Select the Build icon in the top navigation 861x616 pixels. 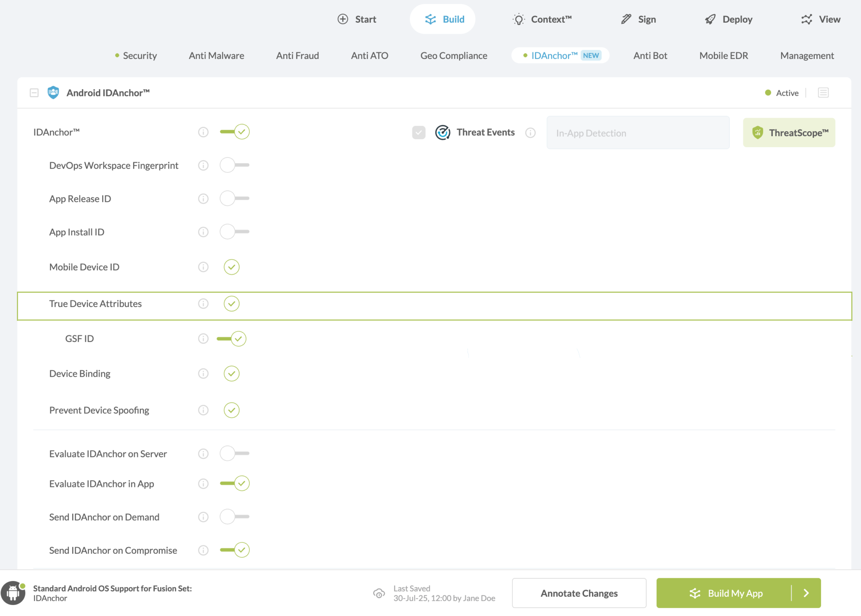(430, 19)
